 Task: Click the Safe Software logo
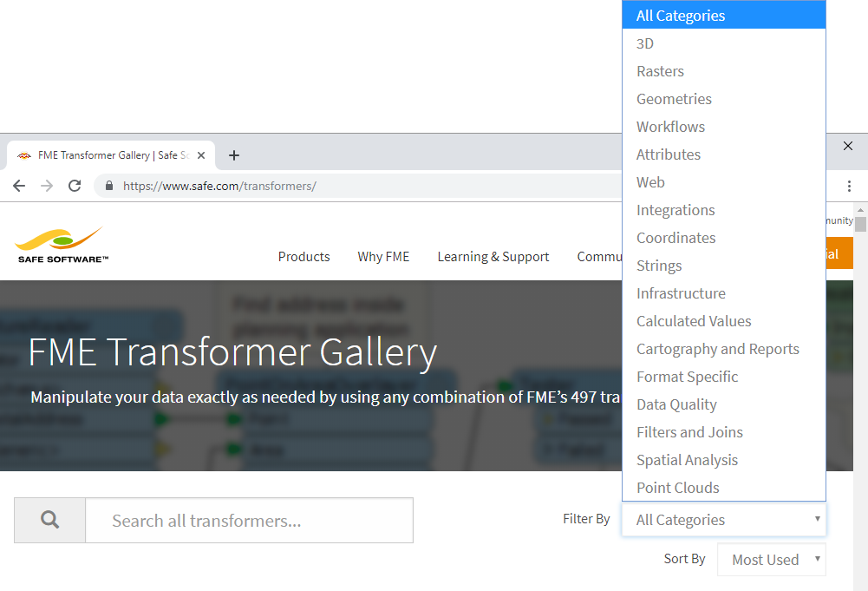click(62, 245)
